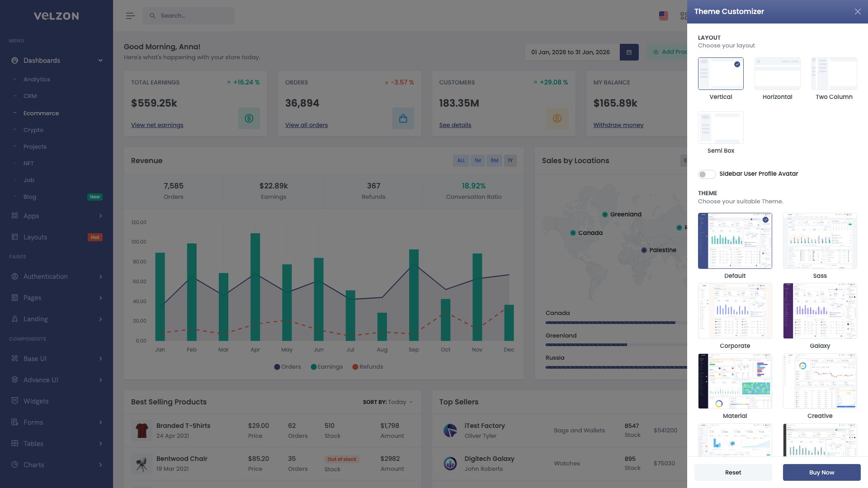Switch revenue chart to 6M view

494,160
